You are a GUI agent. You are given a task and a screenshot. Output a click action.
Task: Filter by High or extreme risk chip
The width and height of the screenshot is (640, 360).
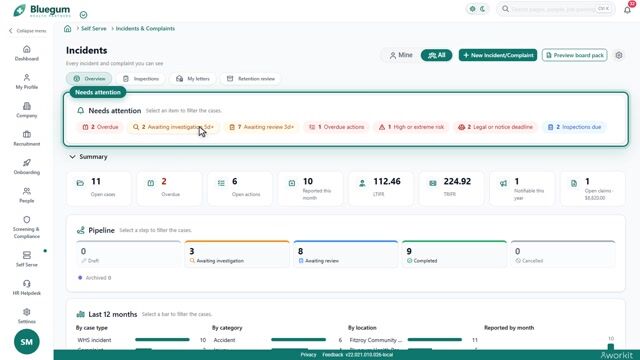(411, 127)
